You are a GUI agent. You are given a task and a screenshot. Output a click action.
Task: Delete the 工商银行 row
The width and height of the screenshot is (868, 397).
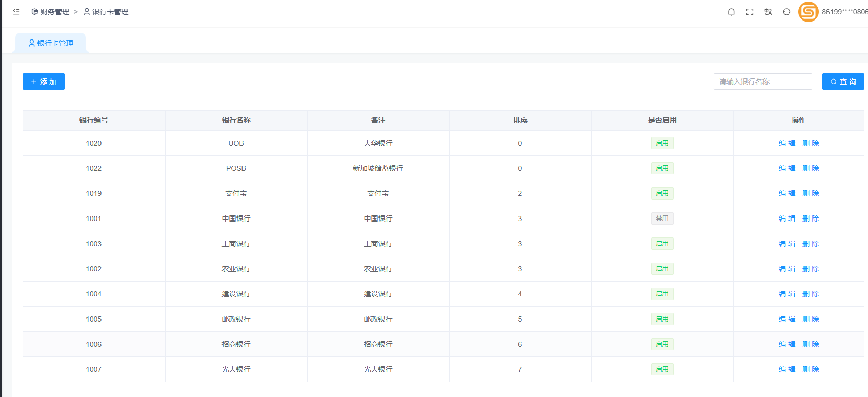[811, 244]
